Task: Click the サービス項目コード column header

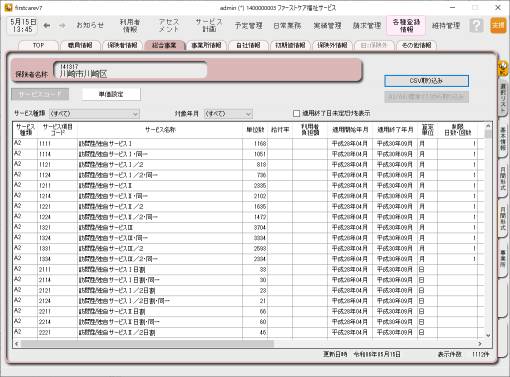Action: point(58,130)
